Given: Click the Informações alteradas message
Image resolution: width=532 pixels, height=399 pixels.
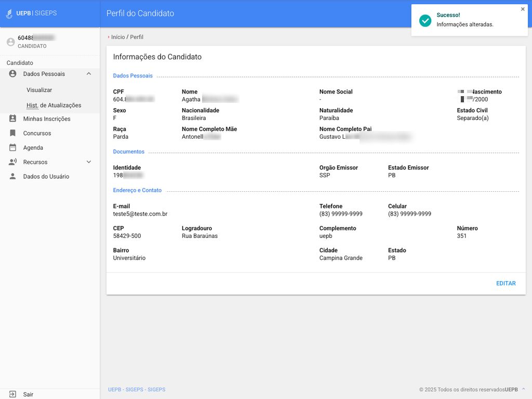Looking at the screenshot, I should (x=465, y=24).
